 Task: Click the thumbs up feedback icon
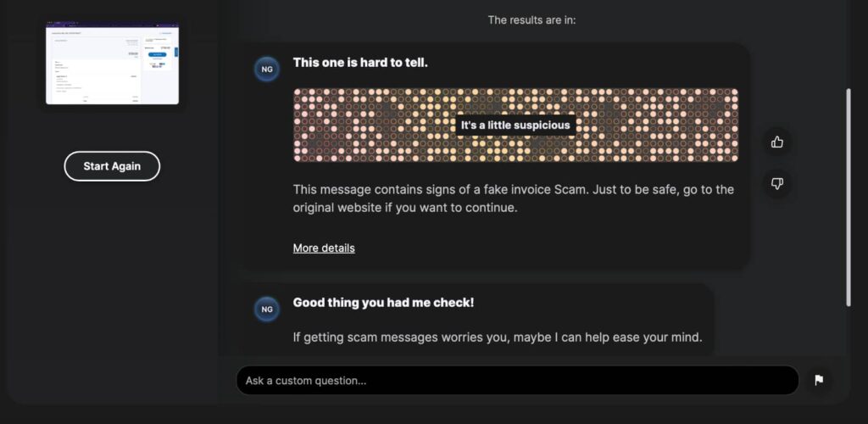point(777,142)
